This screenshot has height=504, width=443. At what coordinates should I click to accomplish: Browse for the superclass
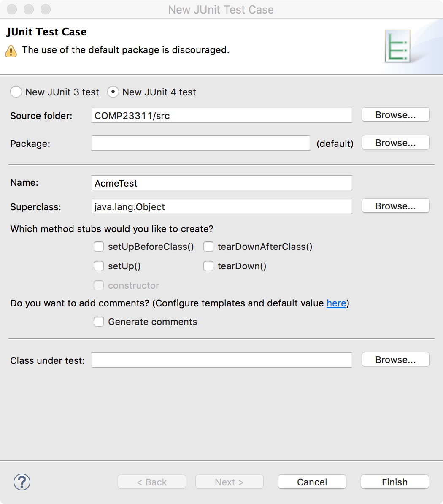click(395, 206)
